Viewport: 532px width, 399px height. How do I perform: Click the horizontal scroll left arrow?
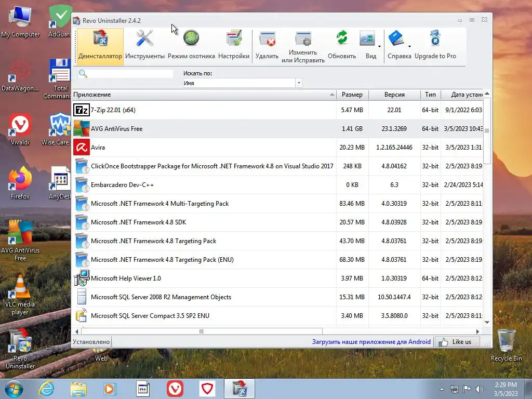tap(77, 331)
